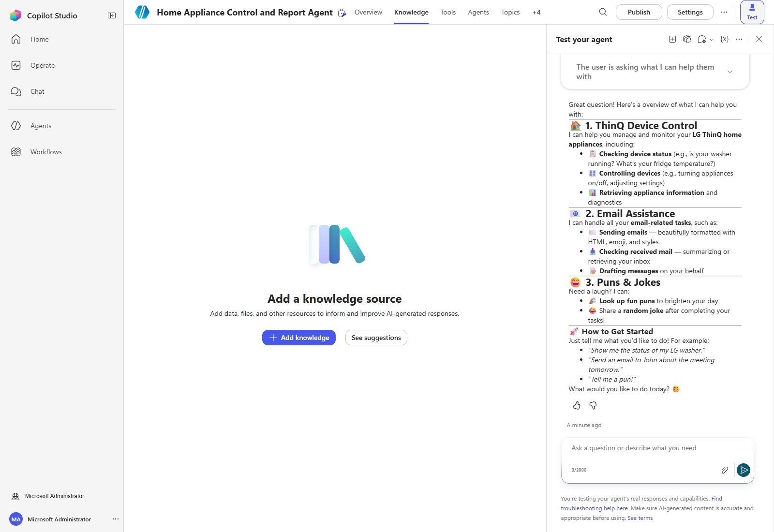This screenshot has height=532, width=774.
Task: Collapse the Copilot Studio sidebar navigation
Action: click(112, 15)
